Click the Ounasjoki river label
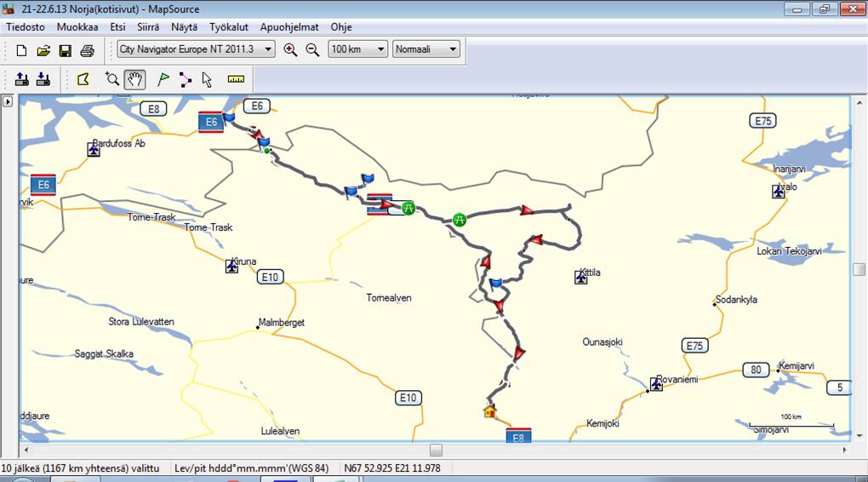The width and height of the screenshot is (868, 482). pos(602,342)
